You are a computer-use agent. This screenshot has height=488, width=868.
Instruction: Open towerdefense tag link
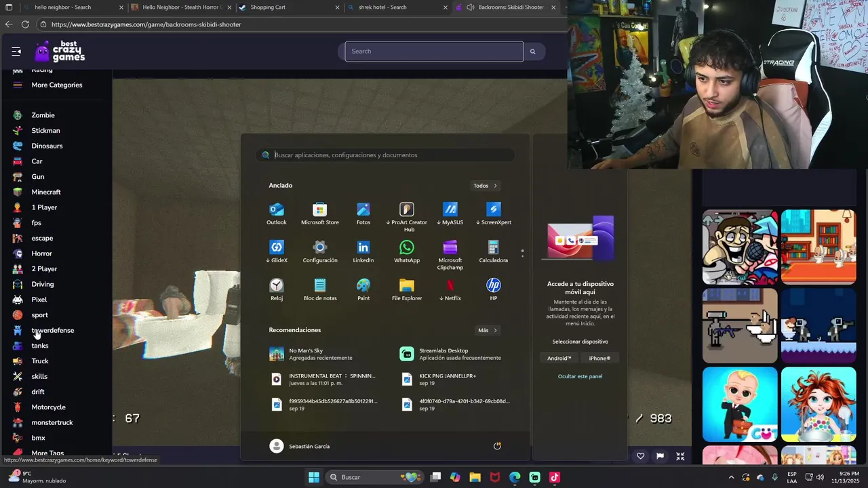coord(53,330)
